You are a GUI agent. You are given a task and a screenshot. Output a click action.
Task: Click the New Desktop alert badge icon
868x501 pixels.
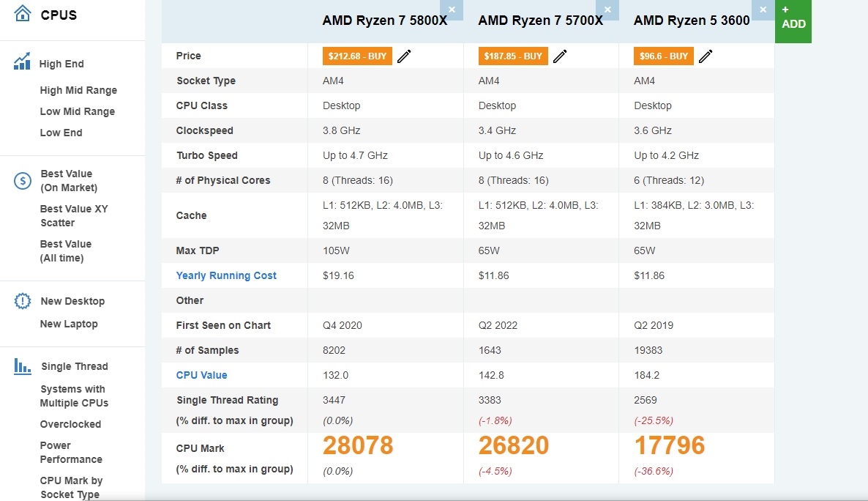click(x=23, y=301)
